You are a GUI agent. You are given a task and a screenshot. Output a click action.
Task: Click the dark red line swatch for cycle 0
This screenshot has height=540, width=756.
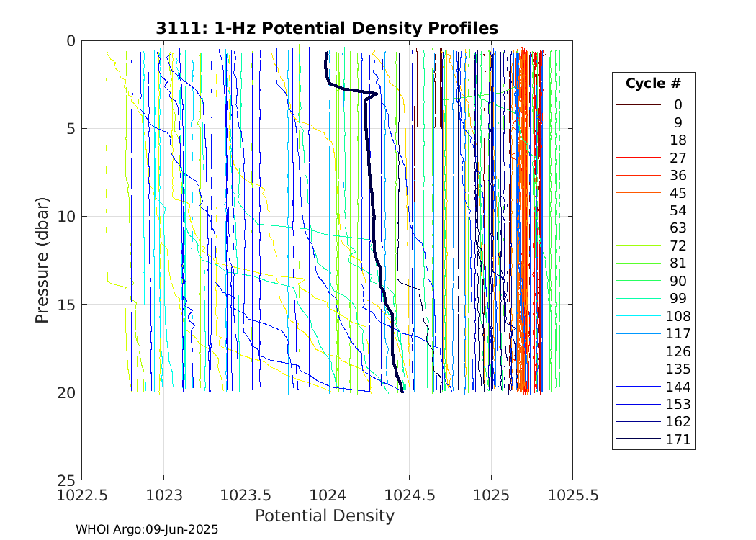pyautogui.click(x=639, y=104)
